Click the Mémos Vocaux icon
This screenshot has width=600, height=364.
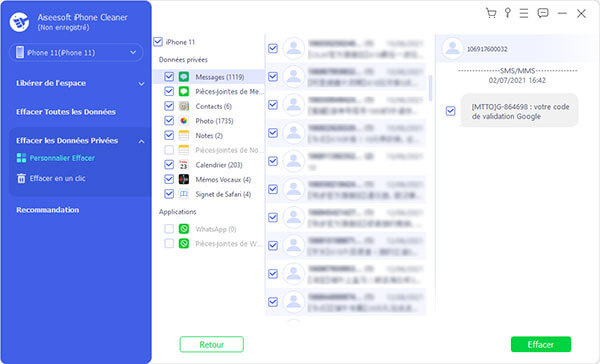point(184,179)
